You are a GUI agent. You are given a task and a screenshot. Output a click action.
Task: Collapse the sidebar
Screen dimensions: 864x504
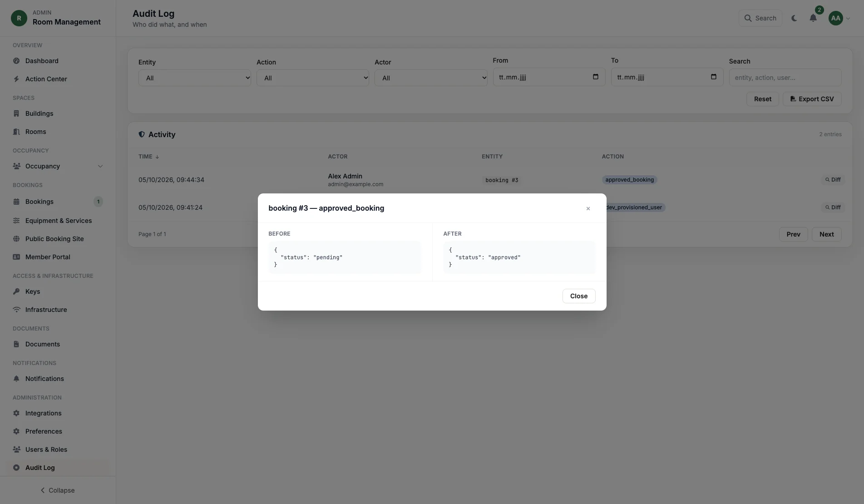58,490
